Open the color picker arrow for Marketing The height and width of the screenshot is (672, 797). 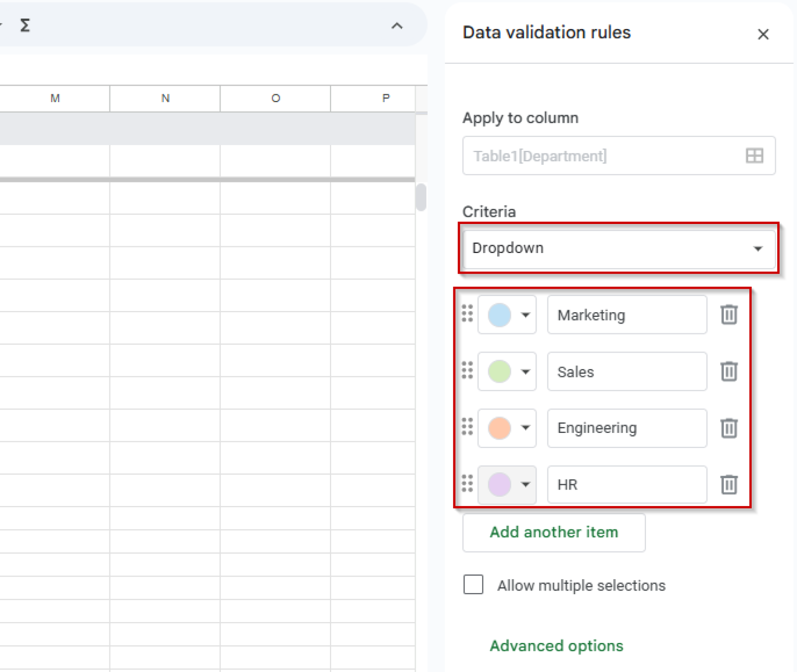tap(525, 314)
